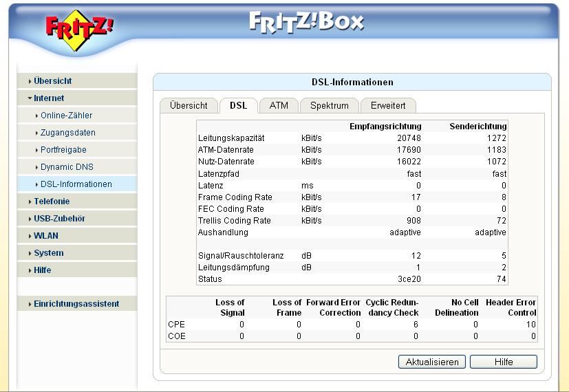Click the Frame Coding Rate label
Image resolution: width=569 pixels, height=392 pixels.
235,197
